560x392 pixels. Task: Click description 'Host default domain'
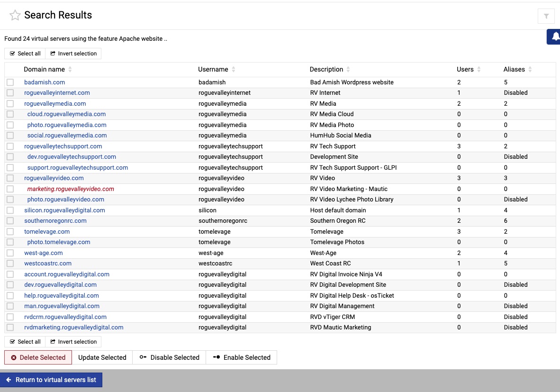tap(338, 210)
